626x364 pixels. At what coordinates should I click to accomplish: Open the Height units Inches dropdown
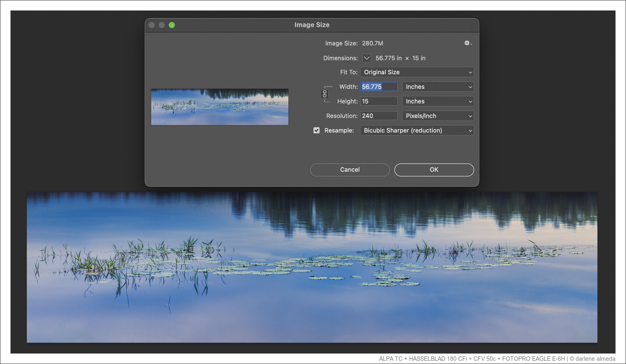click(438, 101)
